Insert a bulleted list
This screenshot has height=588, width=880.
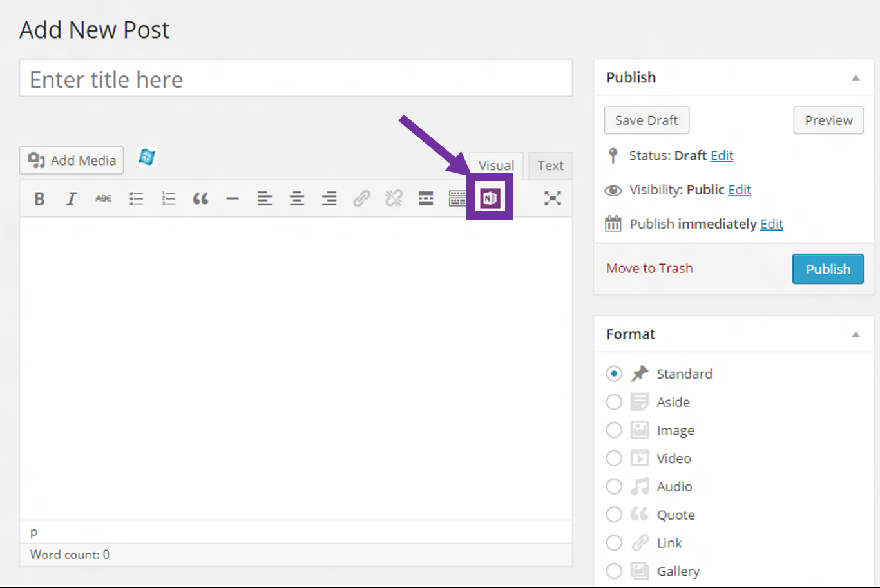[136, 199]
